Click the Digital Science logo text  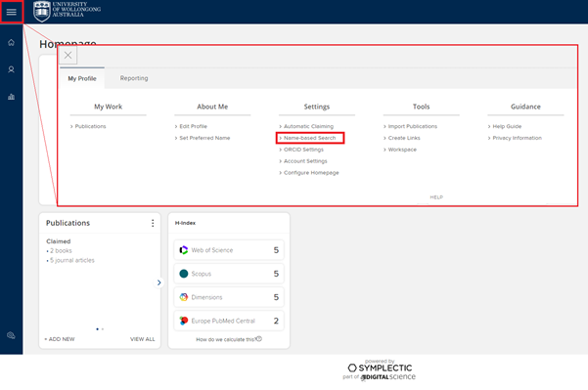click(x=388, y=377)
